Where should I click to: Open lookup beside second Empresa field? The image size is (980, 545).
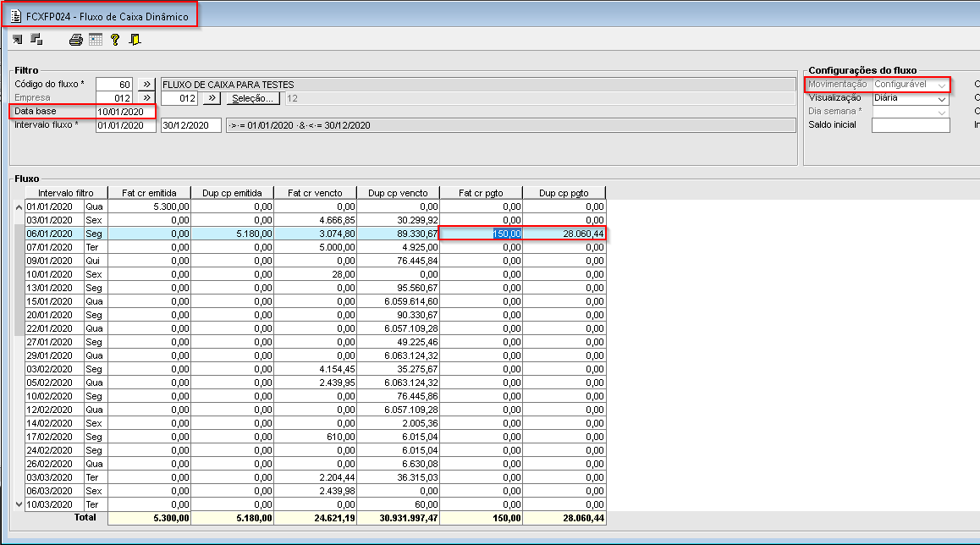tap(212, 98)
